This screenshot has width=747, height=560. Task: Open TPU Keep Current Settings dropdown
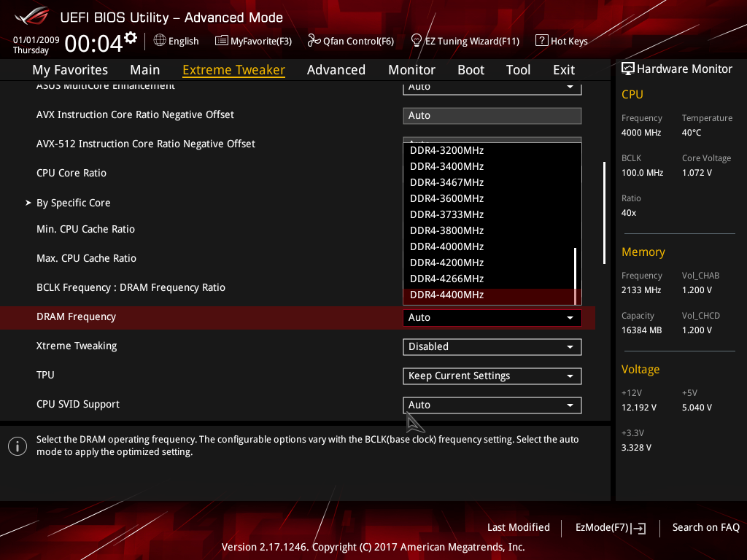(x=492, y=376)
